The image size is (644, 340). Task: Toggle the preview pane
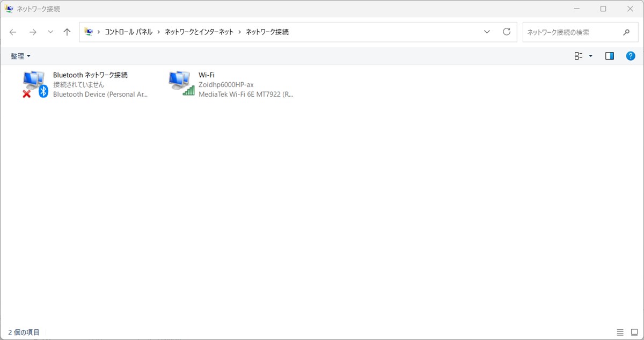pyautogui.click(x=610, y=56)
